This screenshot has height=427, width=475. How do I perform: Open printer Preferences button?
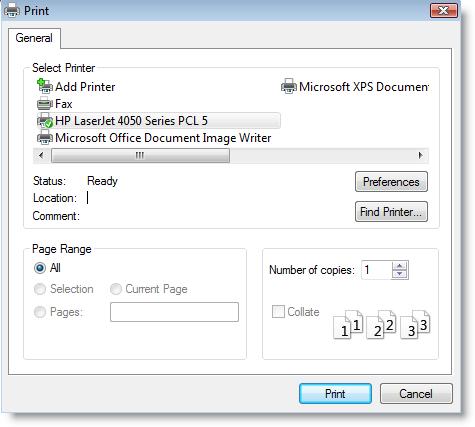[391, 182]
